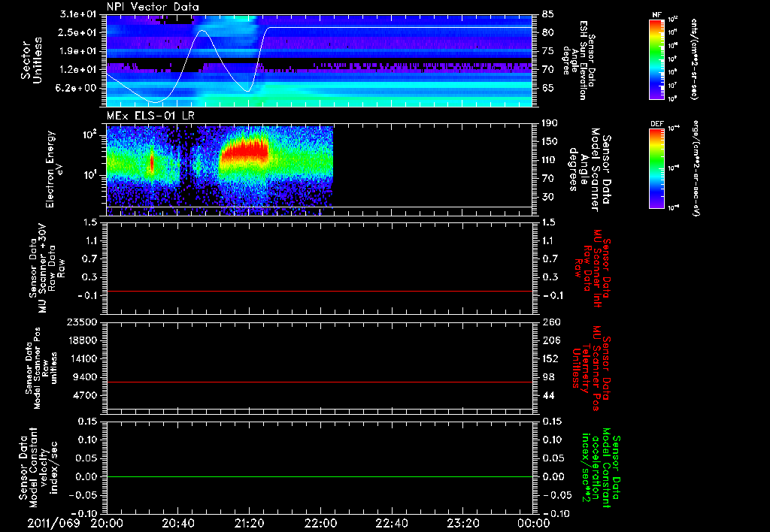This screenshot has height=532, width=770.
Task: Click the '2011/069' date label
Action: pos(53,523)
